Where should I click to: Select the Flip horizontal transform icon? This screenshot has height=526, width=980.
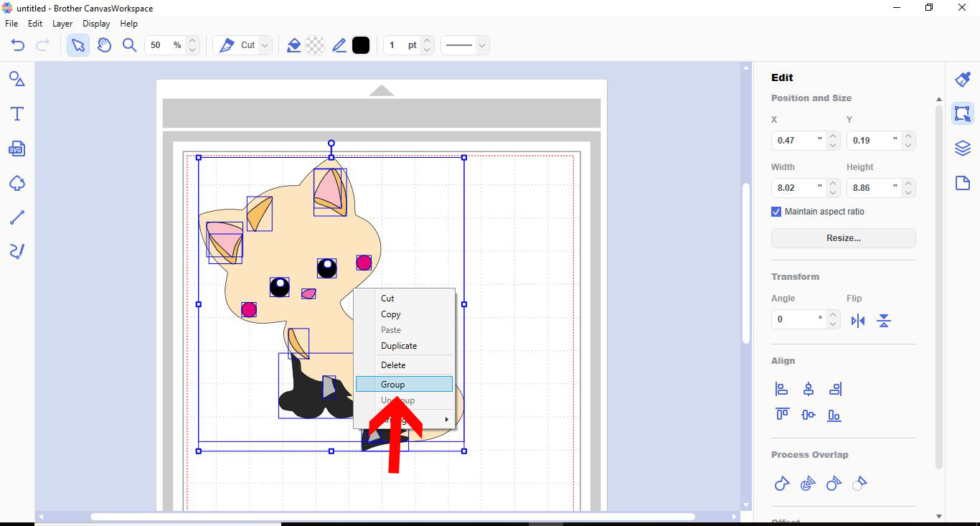[858, 321]
